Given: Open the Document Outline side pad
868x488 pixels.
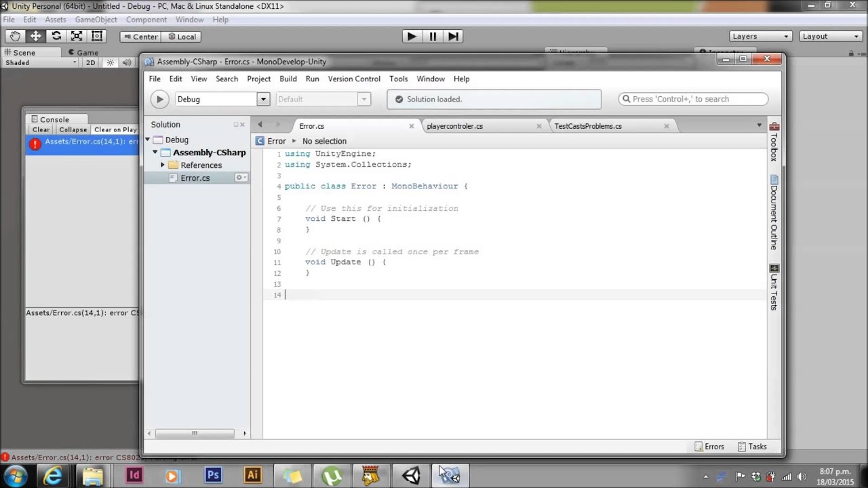Looking at the screenshot, I should point(774,213).
